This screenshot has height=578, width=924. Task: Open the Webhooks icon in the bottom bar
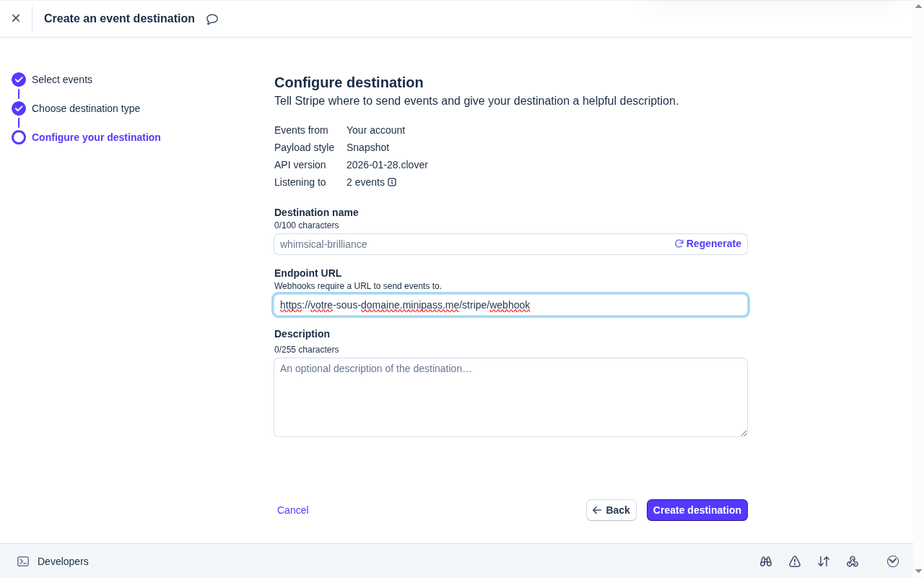pyautogui.click(x=853, y=561)
